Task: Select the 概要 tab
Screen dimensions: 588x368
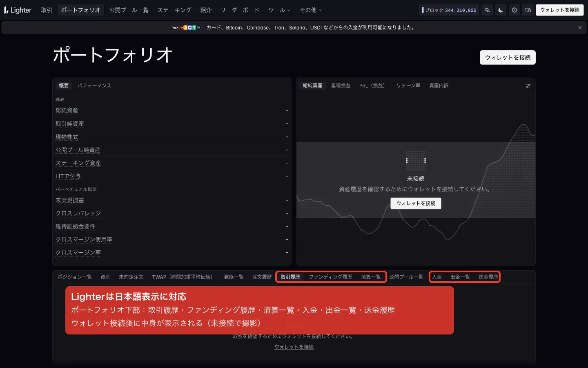Action: (x=64, y=86)
